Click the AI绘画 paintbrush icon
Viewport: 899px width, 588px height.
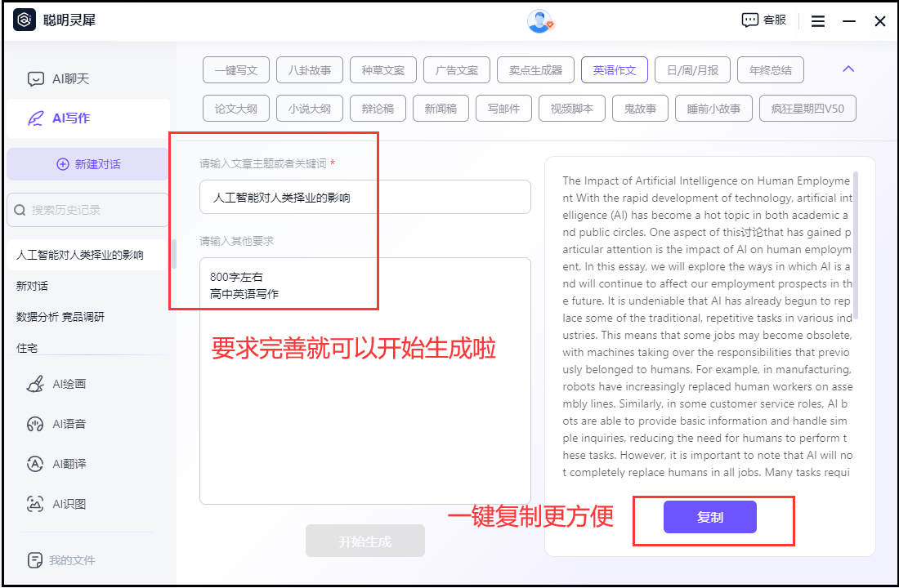click(35, 383)
